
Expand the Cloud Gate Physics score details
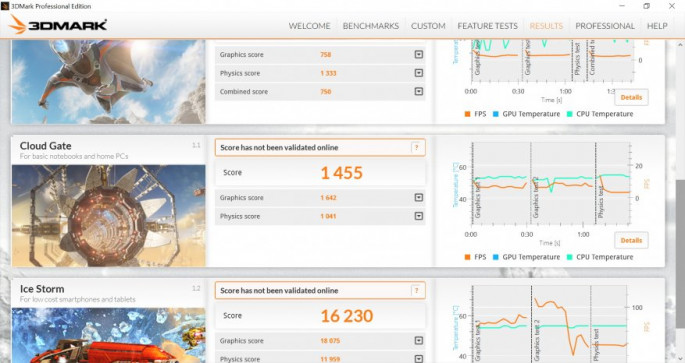tap(419, 216)
